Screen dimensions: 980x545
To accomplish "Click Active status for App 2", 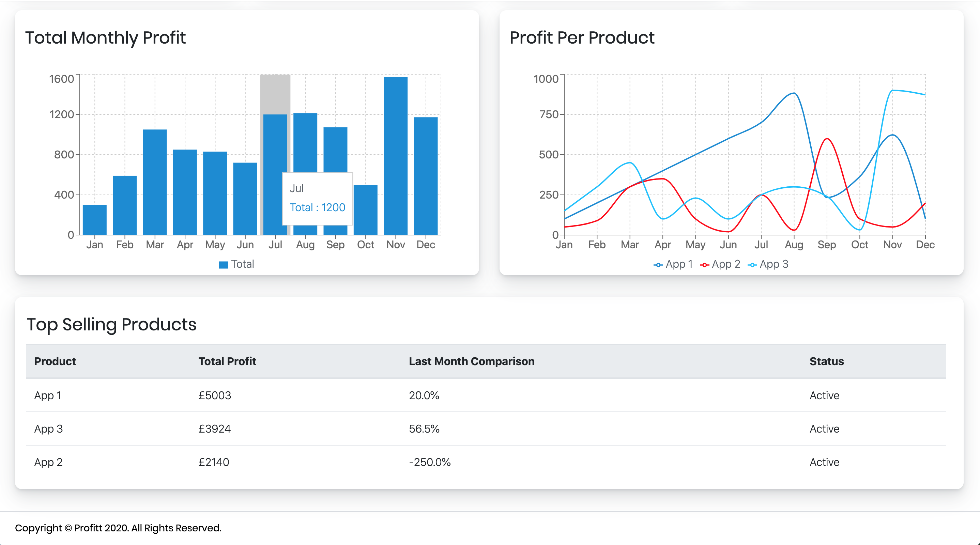I will coord(824,462).
